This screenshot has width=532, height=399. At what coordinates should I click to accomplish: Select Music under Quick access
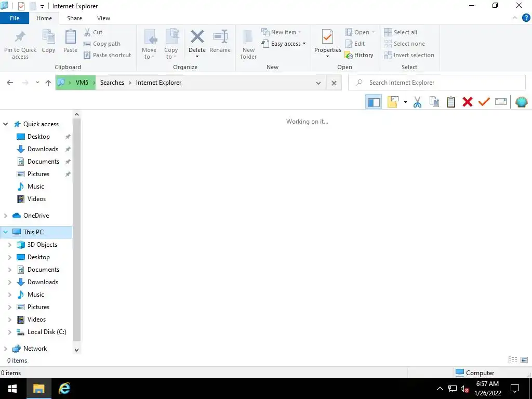[36, 187]
